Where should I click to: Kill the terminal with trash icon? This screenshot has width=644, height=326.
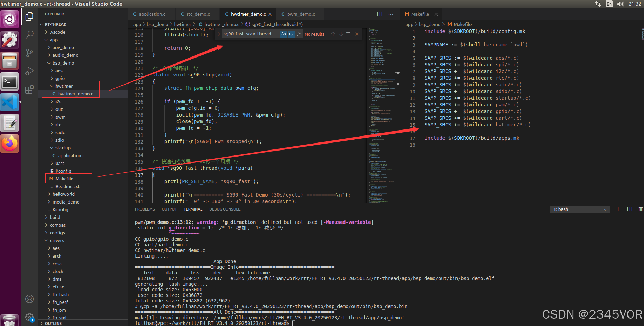click(x=640, y=209)
